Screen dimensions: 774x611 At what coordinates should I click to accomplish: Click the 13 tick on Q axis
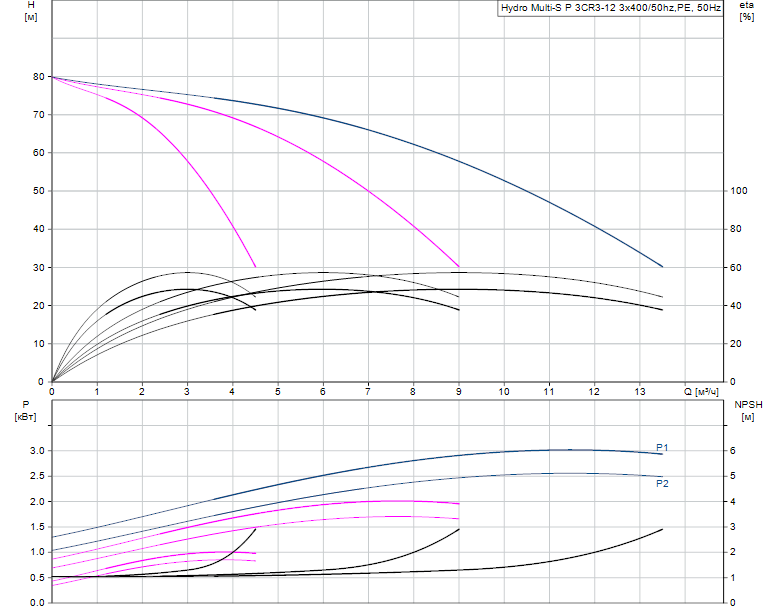[640, 392]
